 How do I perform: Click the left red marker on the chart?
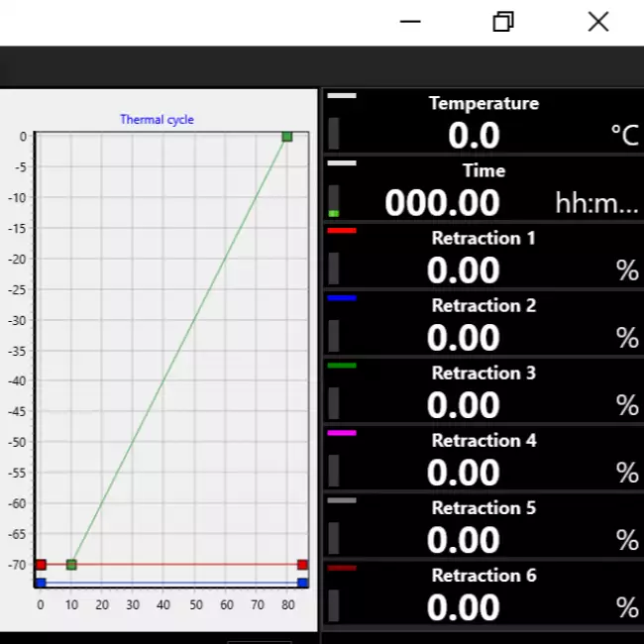click(x=41, y=565)
